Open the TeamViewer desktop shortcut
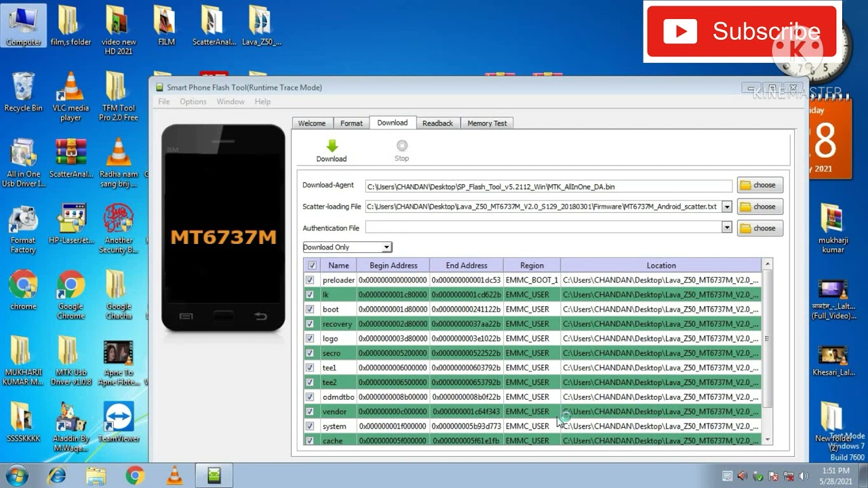 click(119, 422)
